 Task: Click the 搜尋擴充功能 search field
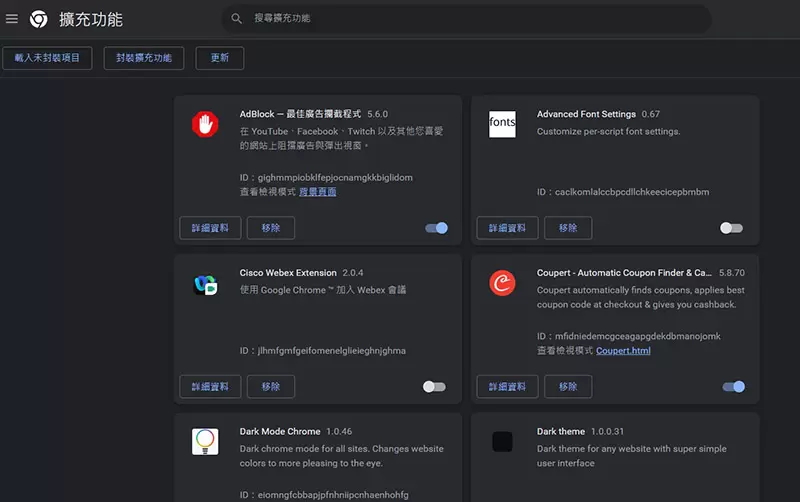click(x=470, y=19)
